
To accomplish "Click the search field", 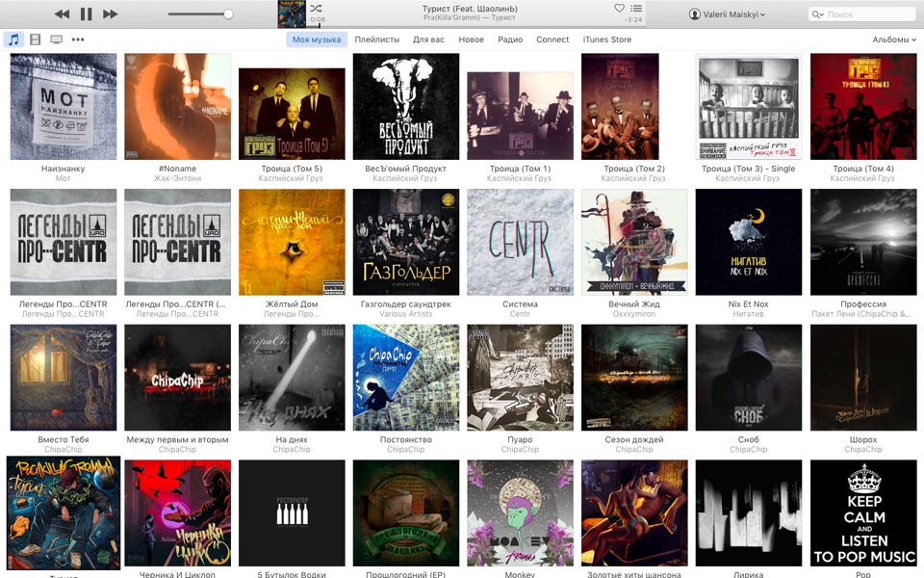I will tap(862, 14).
